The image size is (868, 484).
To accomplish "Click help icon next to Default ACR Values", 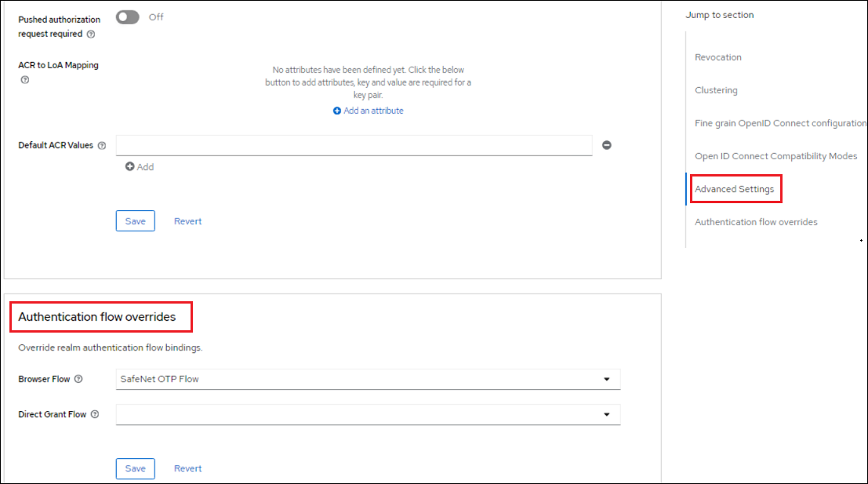I will pyautogui.click(x=102, y=146).
